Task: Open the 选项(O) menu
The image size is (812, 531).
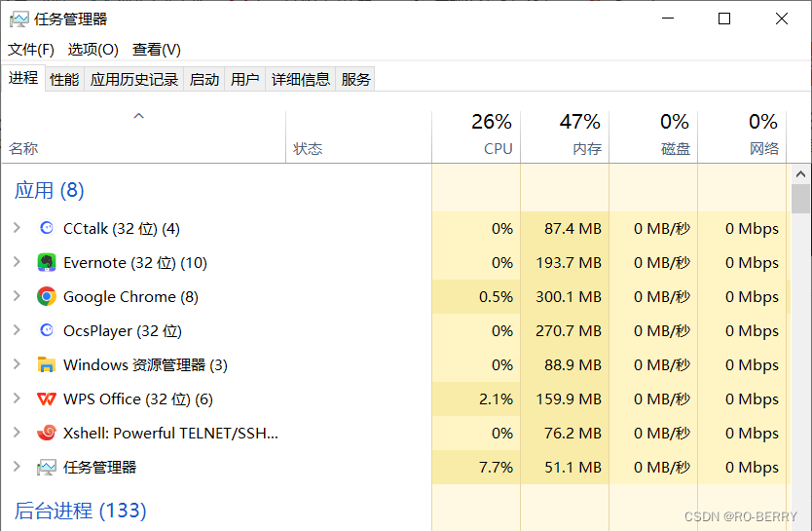Action: (x=92, y=50)
